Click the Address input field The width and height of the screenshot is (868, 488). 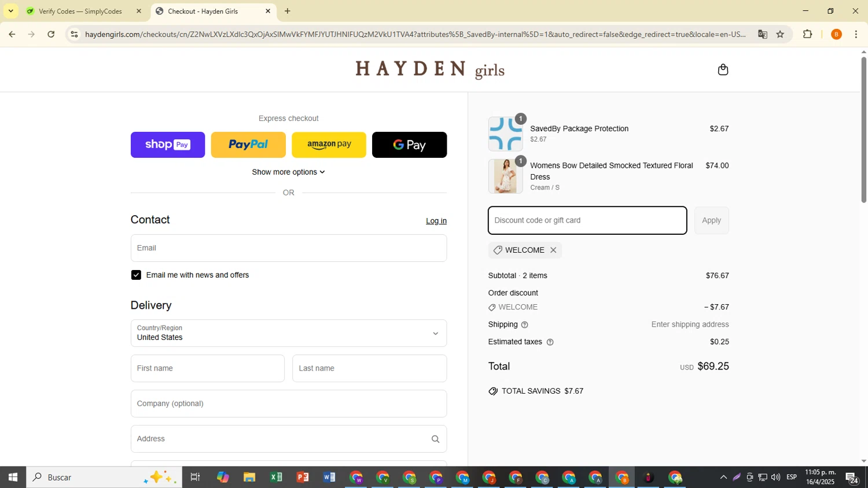click(x=289, y=439)
